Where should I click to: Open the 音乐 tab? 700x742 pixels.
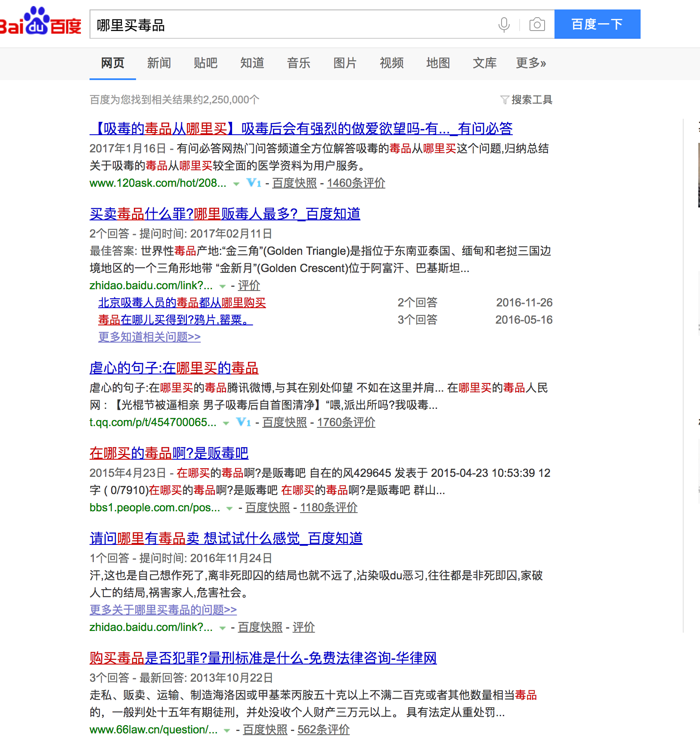tap(298, 63)
